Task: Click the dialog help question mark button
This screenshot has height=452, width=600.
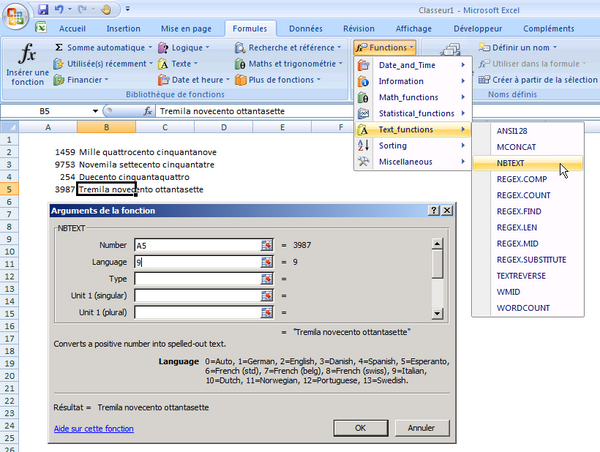Action: (x=434, y=210)
